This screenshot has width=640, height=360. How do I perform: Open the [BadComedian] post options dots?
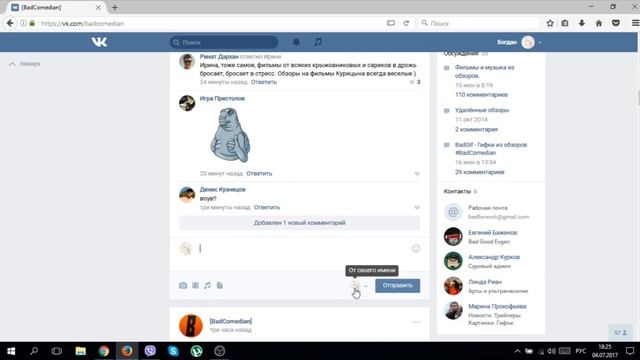coord(416,322)
